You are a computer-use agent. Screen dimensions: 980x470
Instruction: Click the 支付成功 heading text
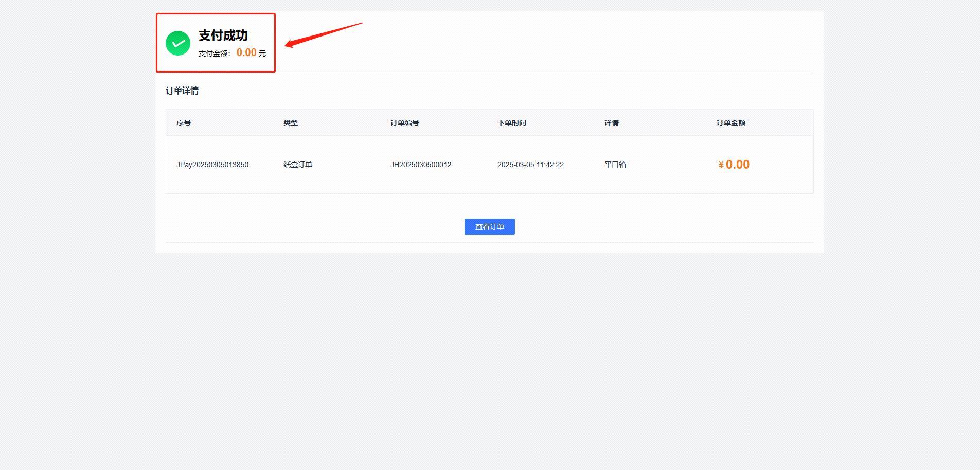(223, 35)
